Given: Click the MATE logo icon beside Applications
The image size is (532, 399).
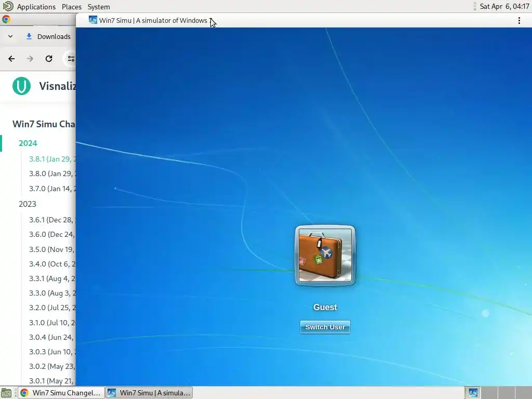Looking at the screenshot, I should (x=8, y=6).
